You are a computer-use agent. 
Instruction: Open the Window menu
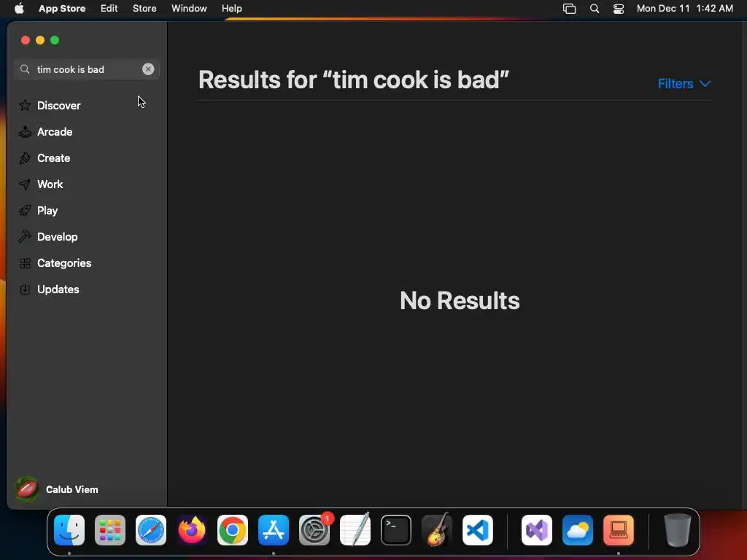[x=189, y=9]
